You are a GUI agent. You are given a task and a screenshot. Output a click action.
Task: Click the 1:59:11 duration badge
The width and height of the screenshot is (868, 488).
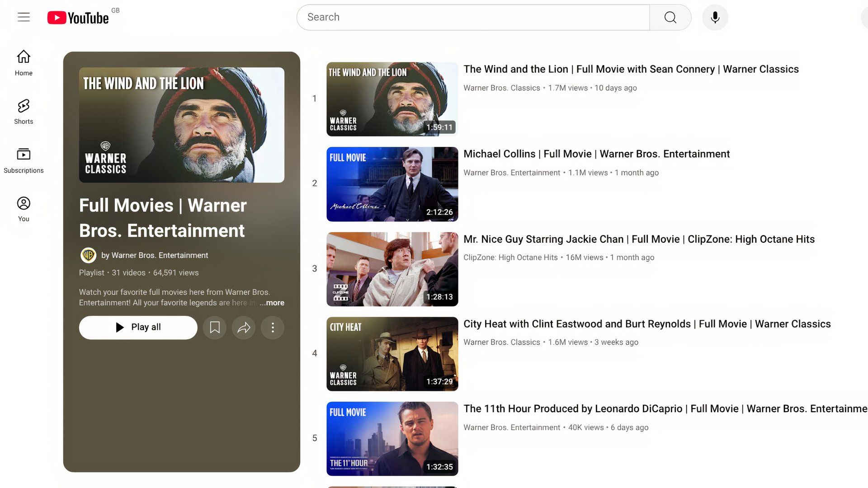[x=439, y=127]
